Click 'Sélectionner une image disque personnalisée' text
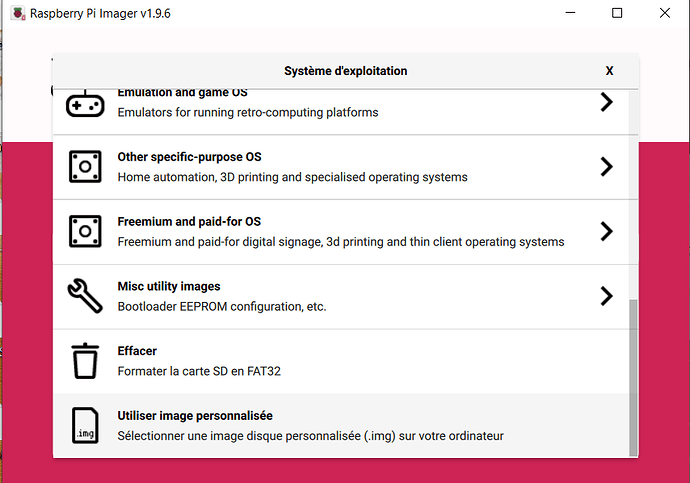690x483 pixels. (x=310, y=436)
